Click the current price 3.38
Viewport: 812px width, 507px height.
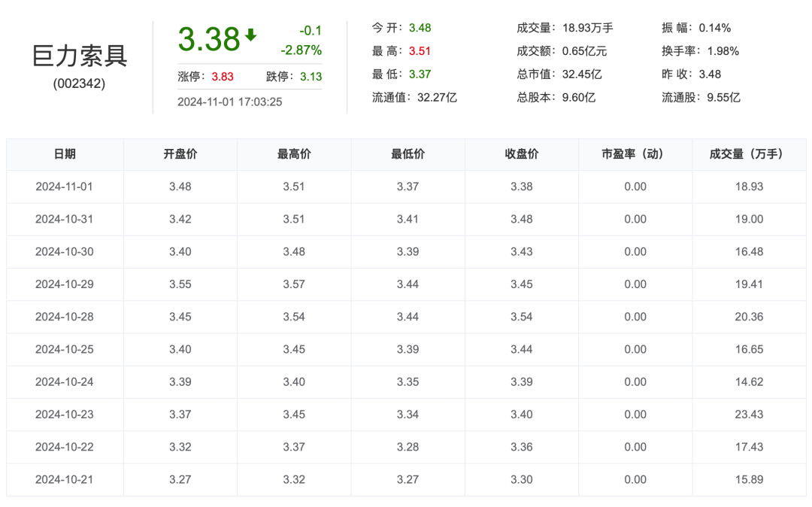point(209,39)
